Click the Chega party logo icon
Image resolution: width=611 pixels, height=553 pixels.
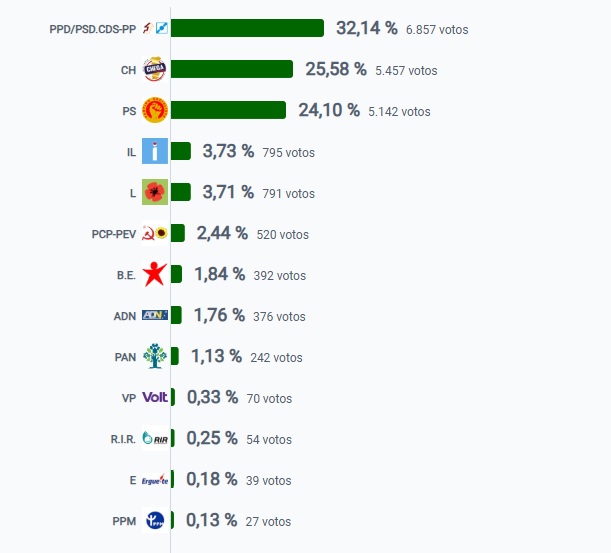tap(155, 69)
